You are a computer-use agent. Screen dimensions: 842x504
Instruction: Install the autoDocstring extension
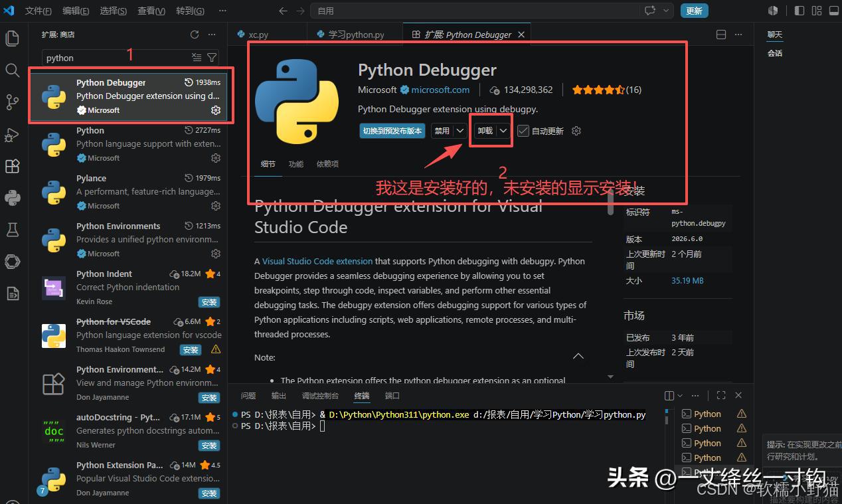(209, 446)
